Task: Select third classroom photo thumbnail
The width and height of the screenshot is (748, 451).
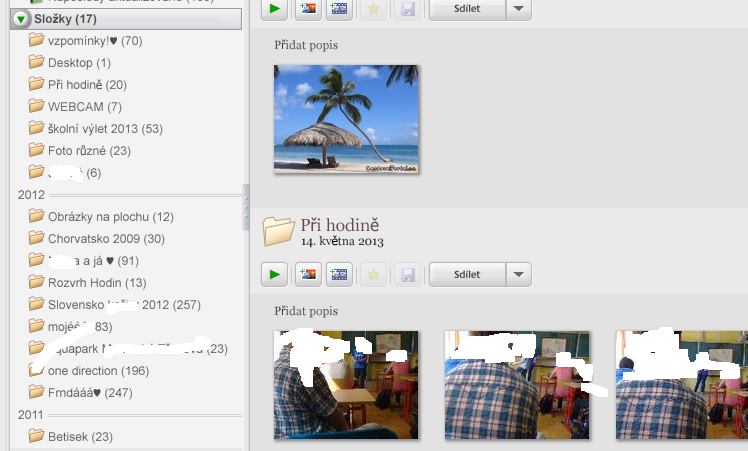Action: click(682, 385)
